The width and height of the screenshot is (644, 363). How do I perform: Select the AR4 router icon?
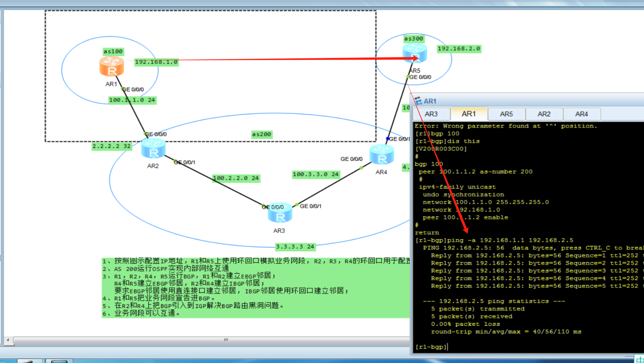(x=382, y=155)
